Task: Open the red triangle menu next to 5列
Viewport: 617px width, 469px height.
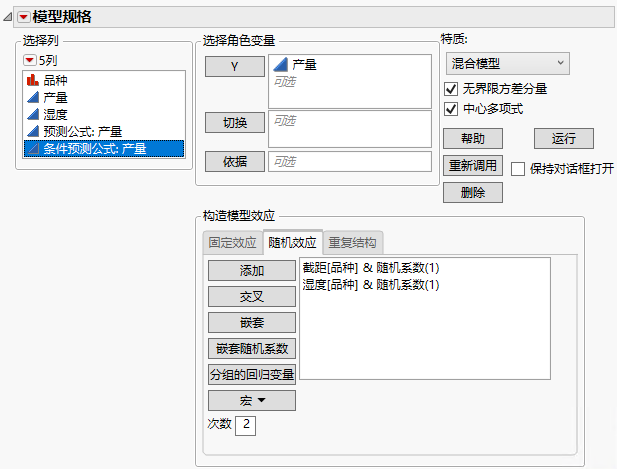Action: [30, 60]
